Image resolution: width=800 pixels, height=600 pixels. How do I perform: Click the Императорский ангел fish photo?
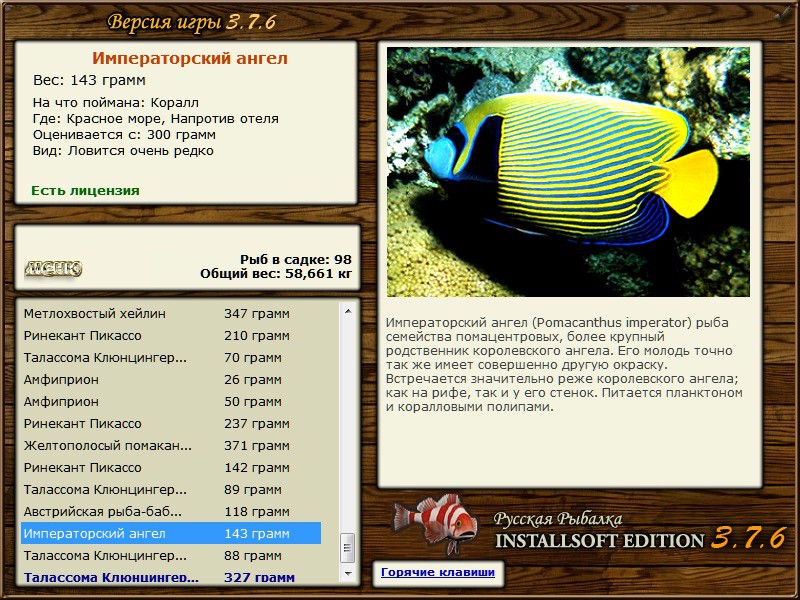pos(568,172)
